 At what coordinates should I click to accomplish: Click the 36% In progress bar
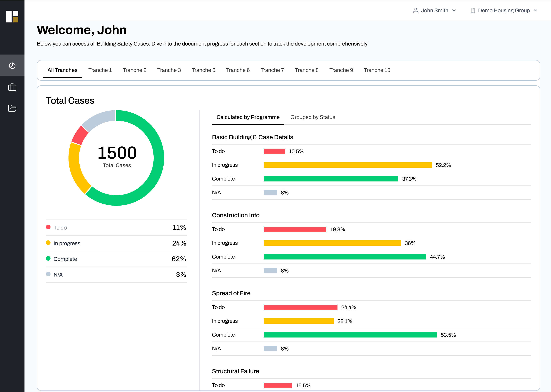pos(332,243)
